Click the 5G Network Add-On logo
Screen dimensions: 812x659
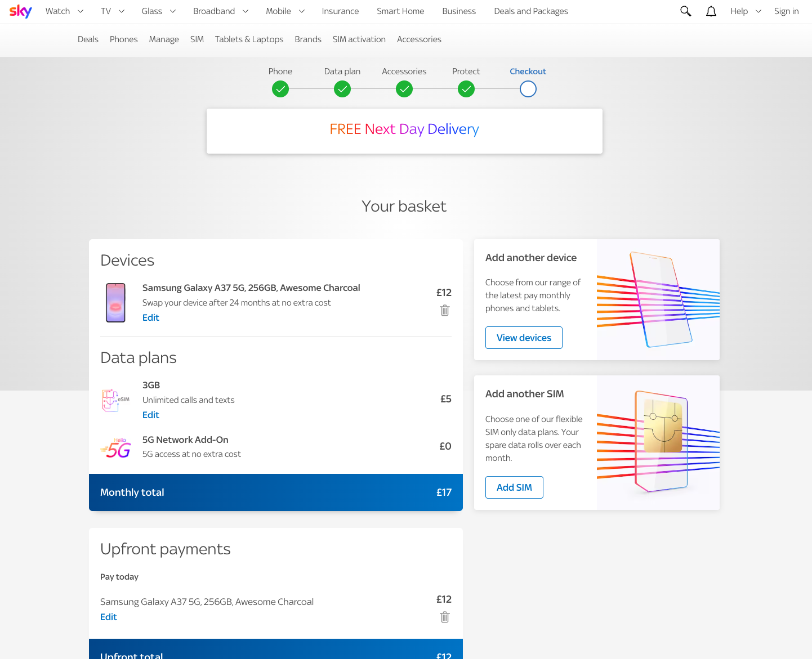click(116, 448)
